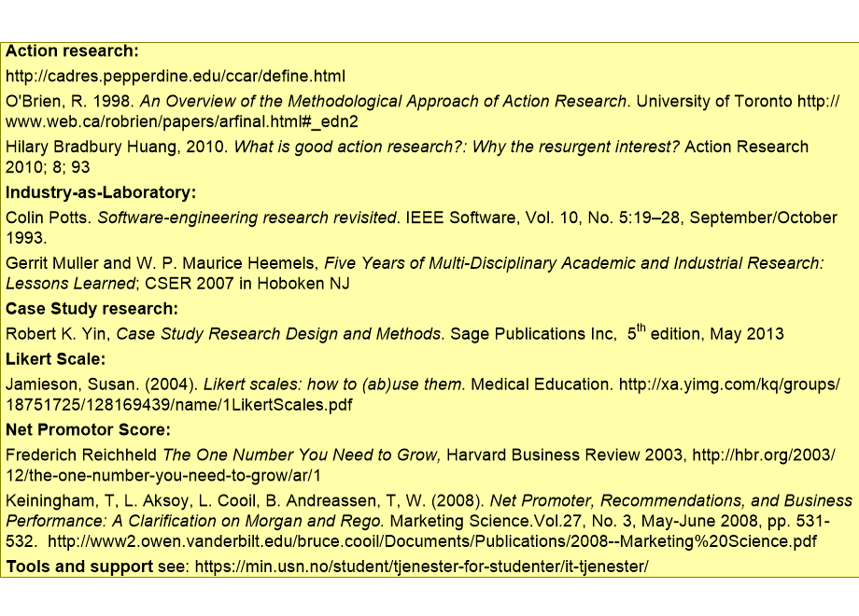Click the 'Case Study research:' heading
The height and width of the screenshot is (616, 859).
(x=92, y=309)
